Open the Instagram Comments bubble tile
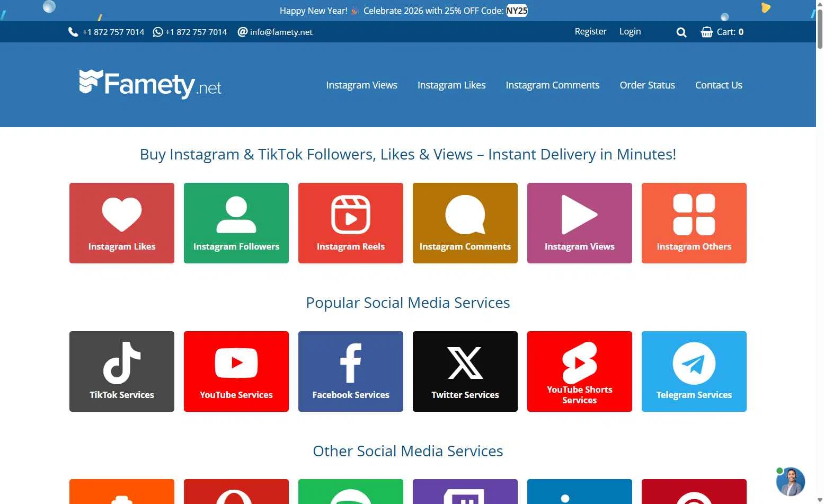824x504 pixels. tap(465, 223)
